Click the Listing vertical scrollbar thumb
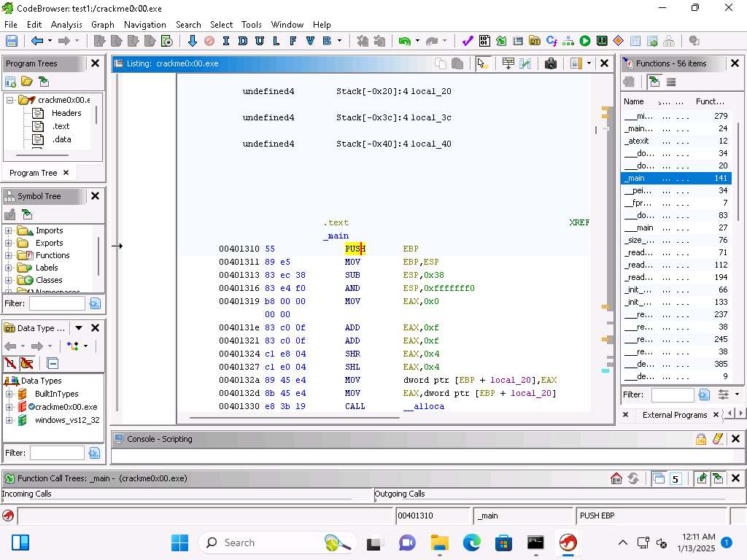 coord(596,130)
